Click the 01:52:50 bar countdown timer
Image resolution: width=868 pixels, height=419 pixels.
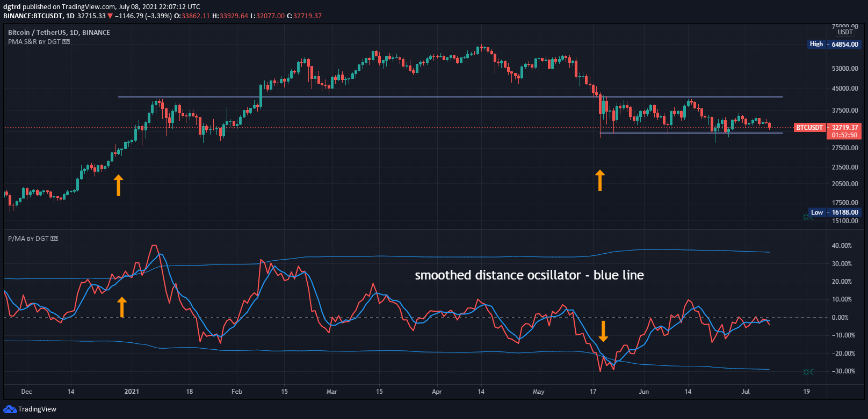845,135
